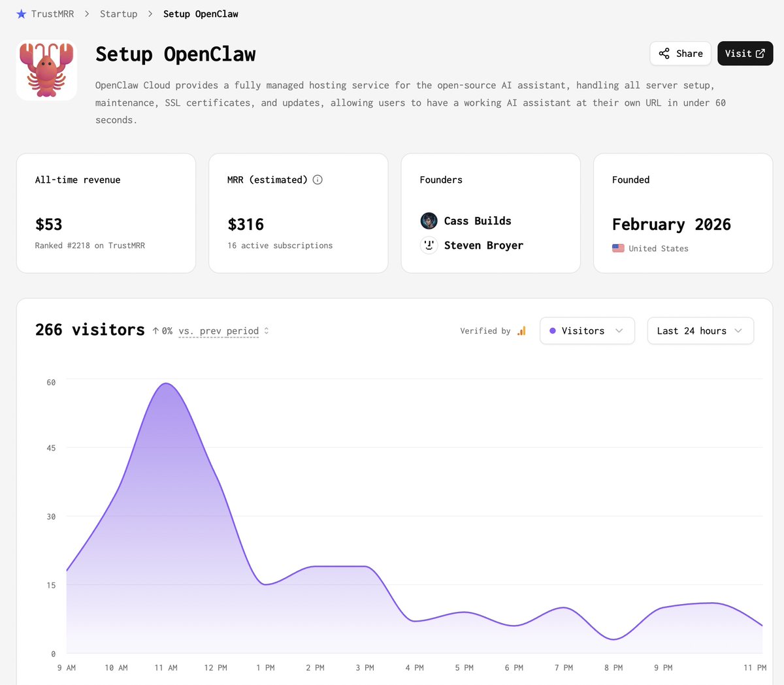Click the 266 visitors heading
784x685 pixels.
pyautogui.click(x=90, y=330)
